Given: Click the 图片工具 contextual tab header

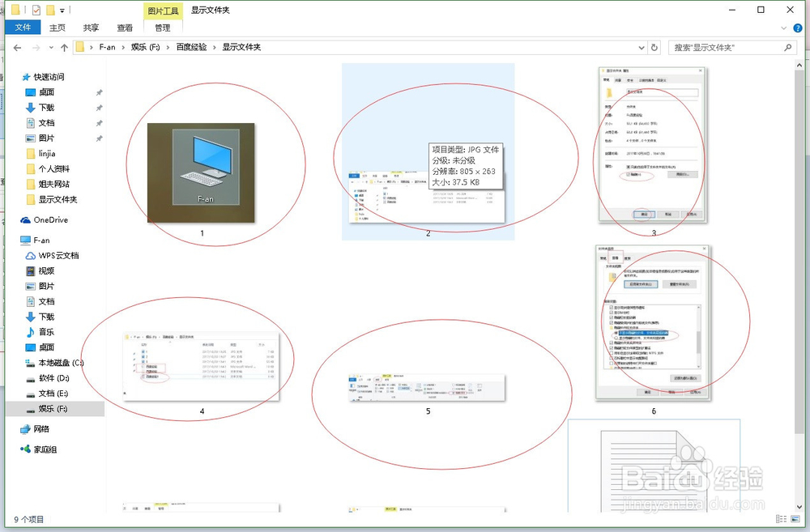Looking at the screenshot, I should click(x=162, y=11).
